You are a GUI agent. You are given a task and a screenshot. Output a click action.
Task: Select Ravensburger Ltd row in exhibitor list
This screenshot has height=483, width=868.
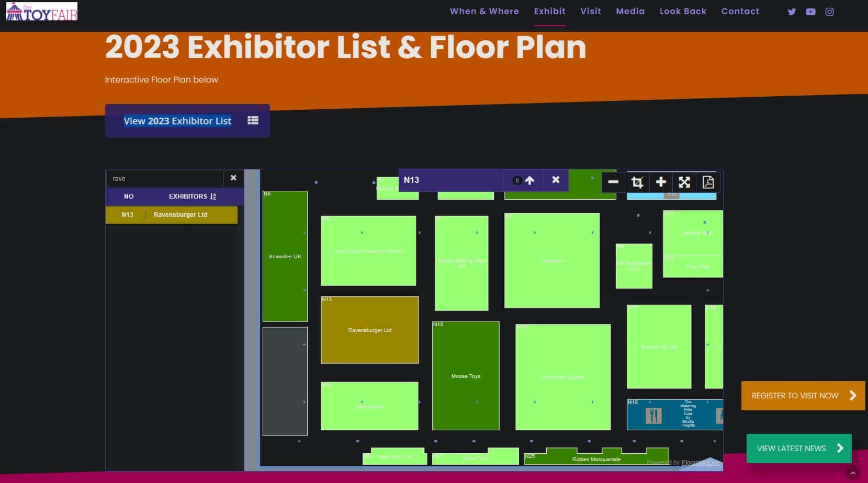pyautogui.click(x=172, y=215)
